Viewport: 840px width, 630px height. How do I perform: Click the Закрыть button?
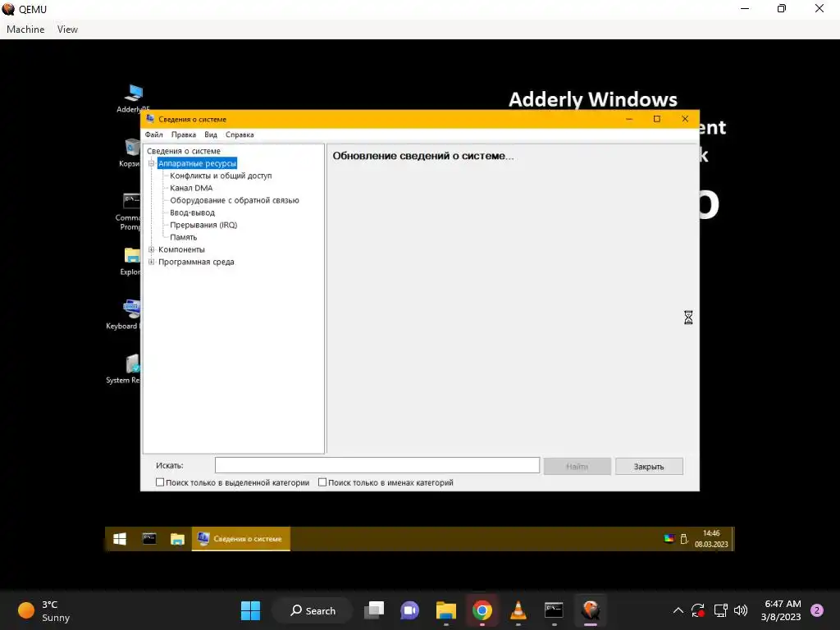649,467
